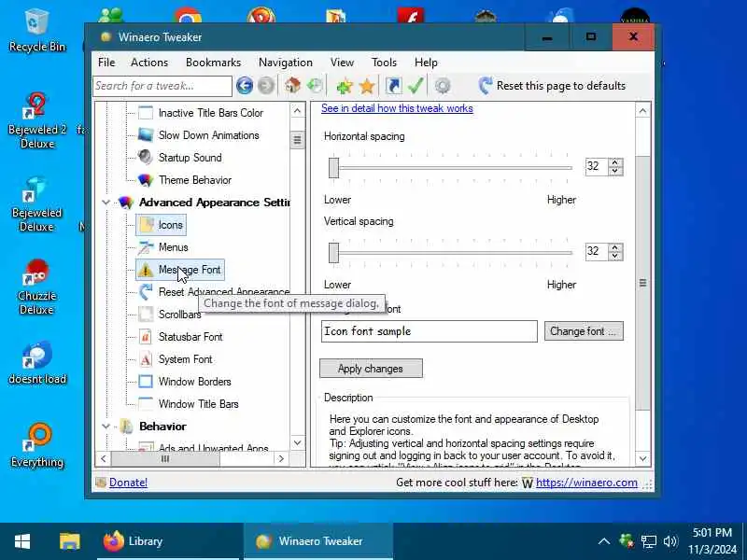Viewport: 747px width, 560px height.
Task: Open 'See in detail how this tweak works' link
Action: [397, 108]
